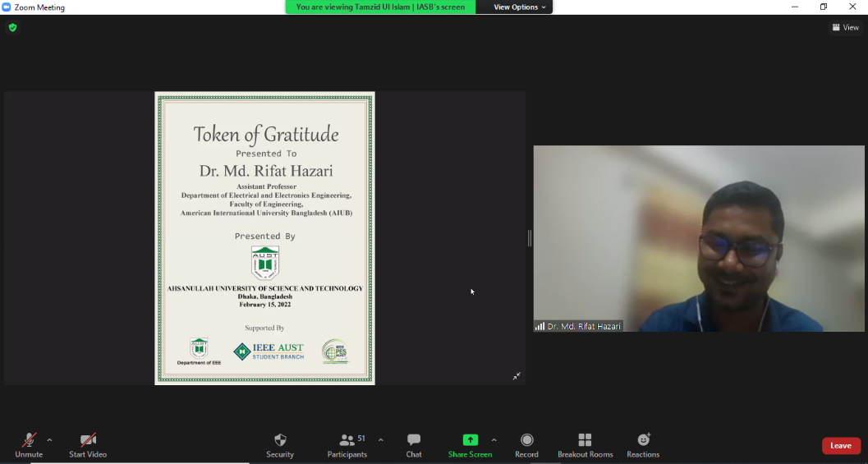Open the Security shield menu
Viewport: 868px width, 464px height.
280,445
